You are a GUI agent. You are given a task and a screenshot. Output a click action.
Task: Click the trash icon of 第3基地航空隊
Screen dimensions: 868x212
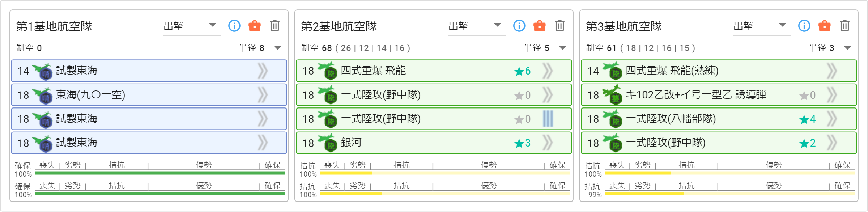tap(845, 26)
